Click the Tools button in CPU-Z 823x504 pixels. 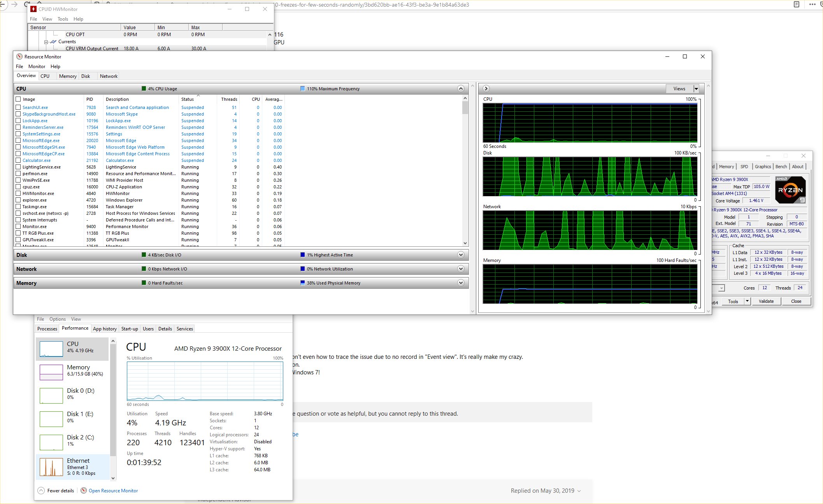(x=733, y=301)
